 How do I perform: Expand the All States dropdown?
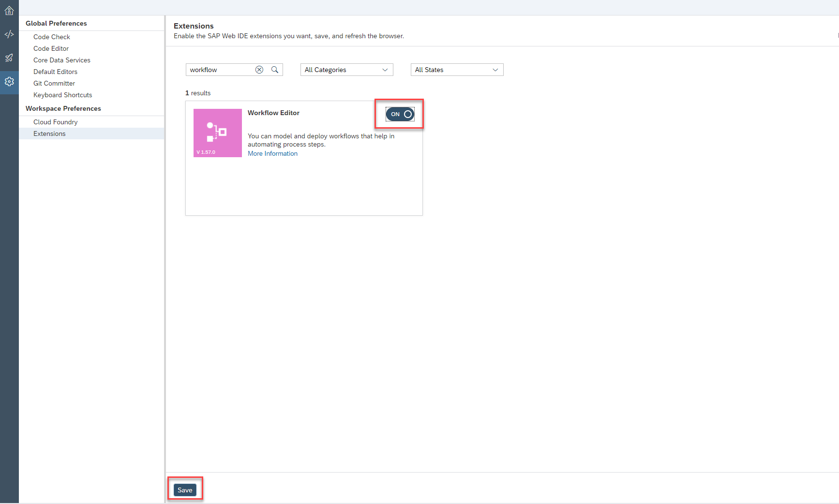[x=456, y=70]
